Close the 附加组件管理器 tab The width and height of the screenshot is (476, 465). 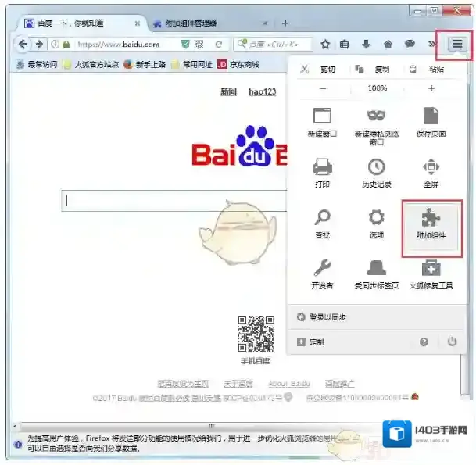[265, 23]
